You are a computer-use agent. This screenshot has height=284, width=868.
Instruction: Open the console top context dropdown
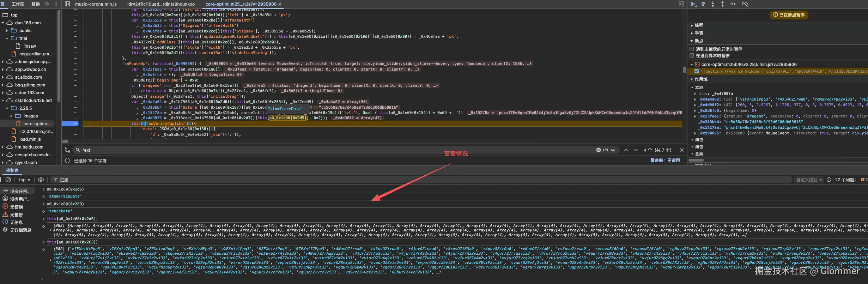point(24,180)
